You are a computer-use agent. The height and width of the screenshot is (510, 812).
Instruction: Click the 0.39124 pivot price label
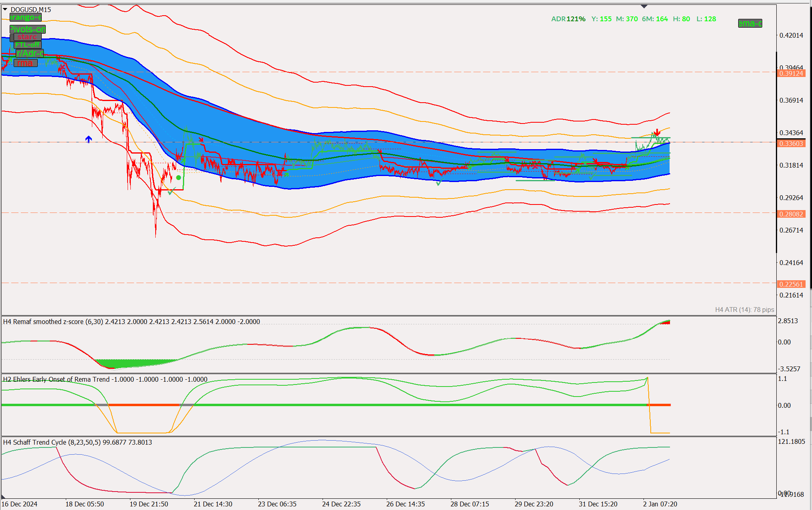click(791, 73)
